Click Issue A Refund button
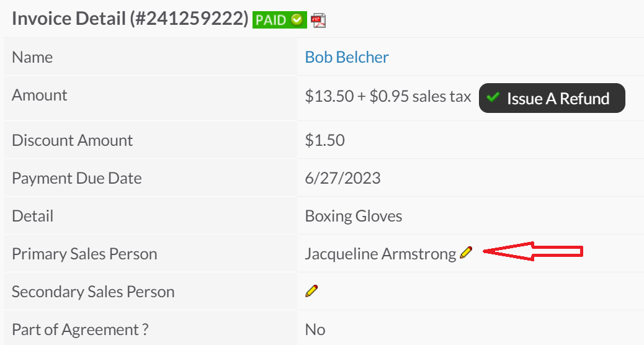 pyautogui.click(x=552, y=98)
